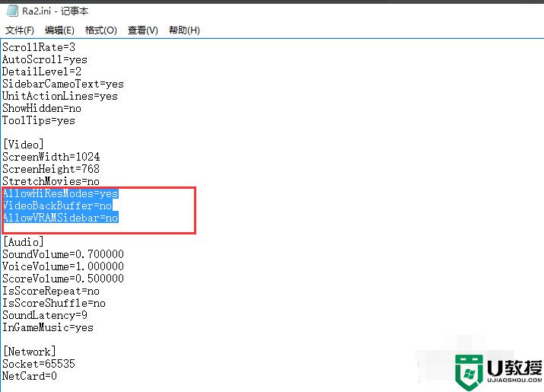Click the ScreenWidth=1024 line

pyautogui.click(x=51, y=157)
